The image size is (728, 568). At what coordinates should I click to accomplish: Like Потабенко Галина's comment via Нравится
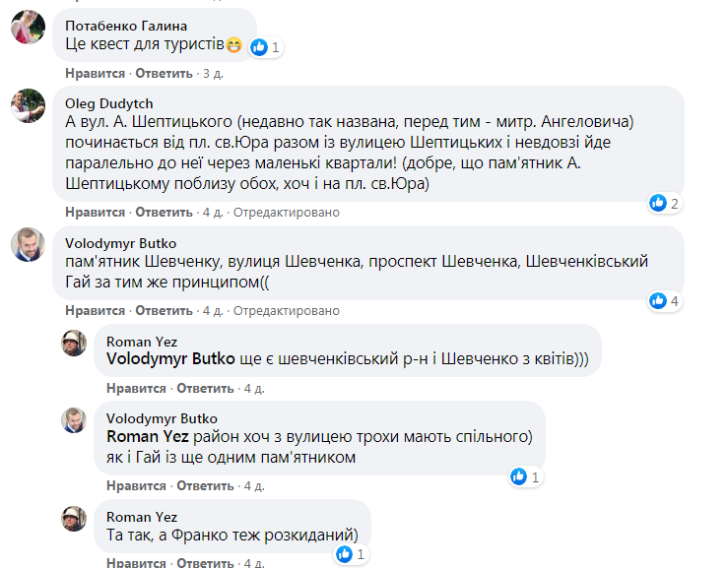[x=95, y=74]
